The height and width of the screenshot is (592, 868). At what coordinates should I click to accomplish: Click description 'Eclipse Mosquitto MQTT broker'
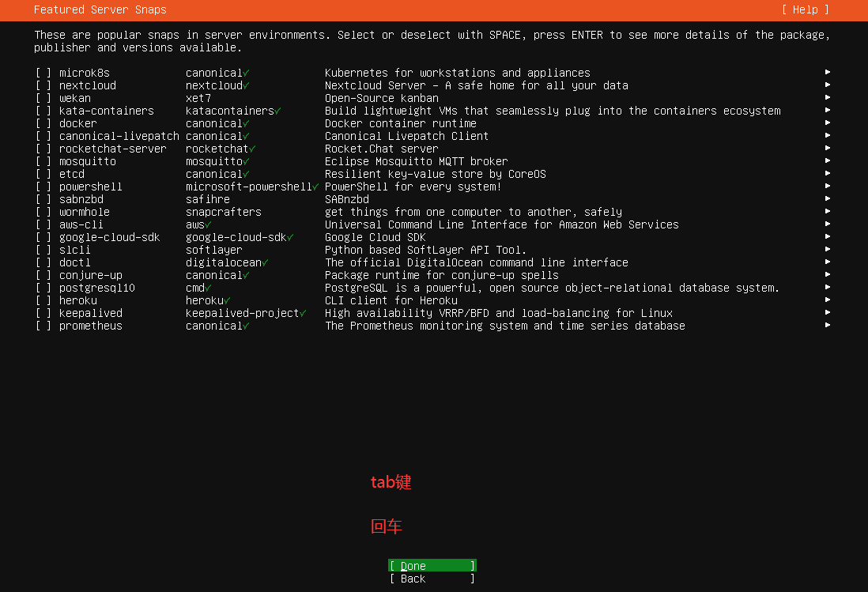click(417, 161)
